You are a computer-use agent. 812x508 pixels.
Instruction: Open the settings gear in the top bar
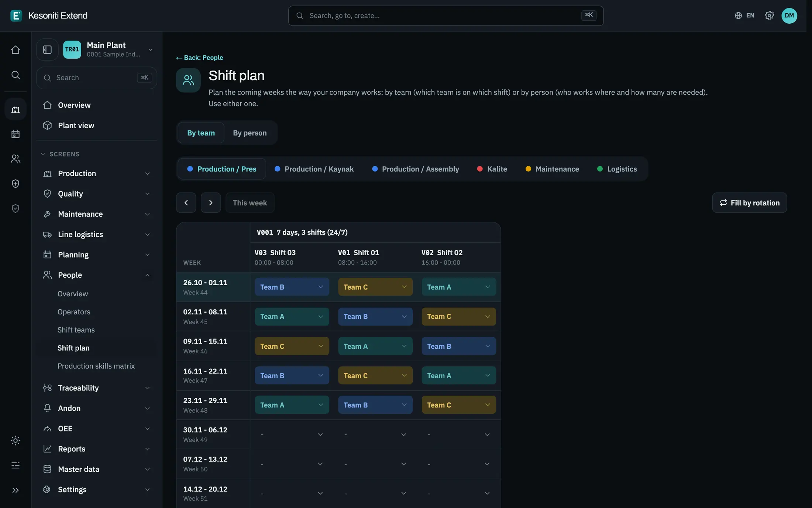point(769,16)
